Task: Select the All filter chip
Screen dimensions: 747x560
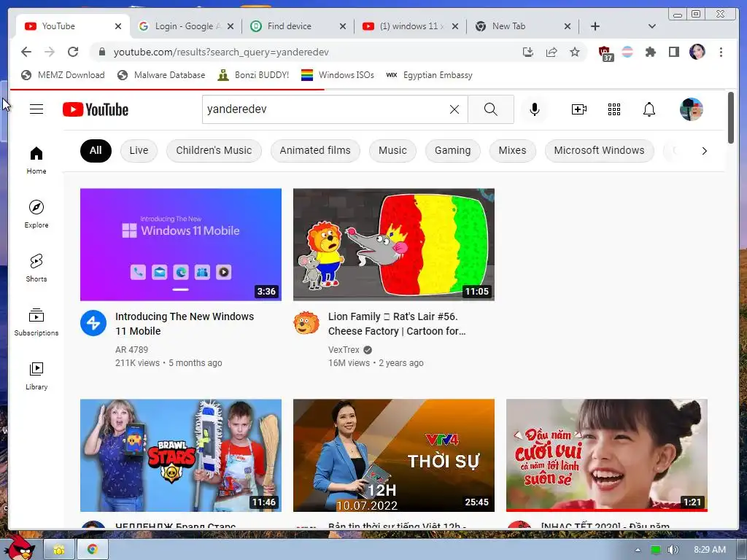Action: coord(96,150)
